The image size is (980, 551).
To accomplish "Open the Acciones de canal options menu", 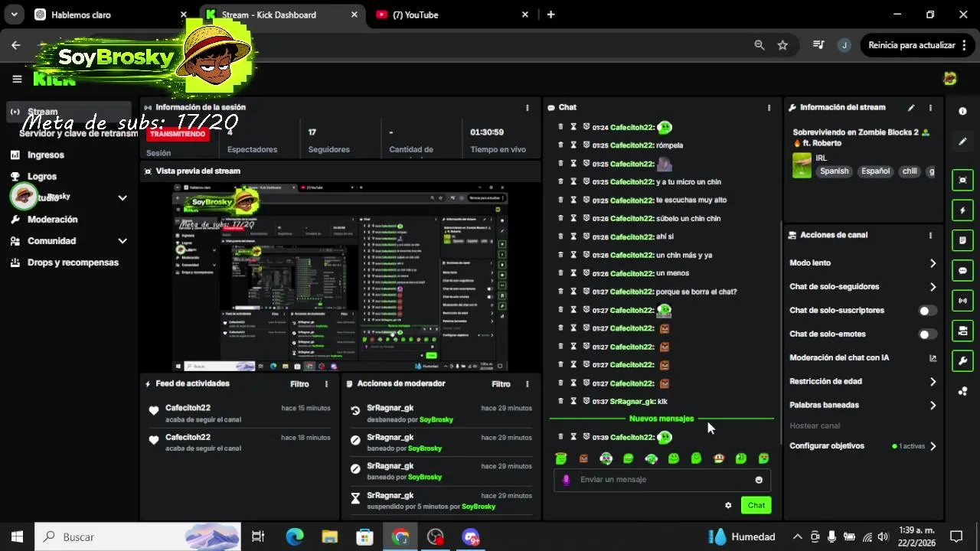I will point(930,236).
